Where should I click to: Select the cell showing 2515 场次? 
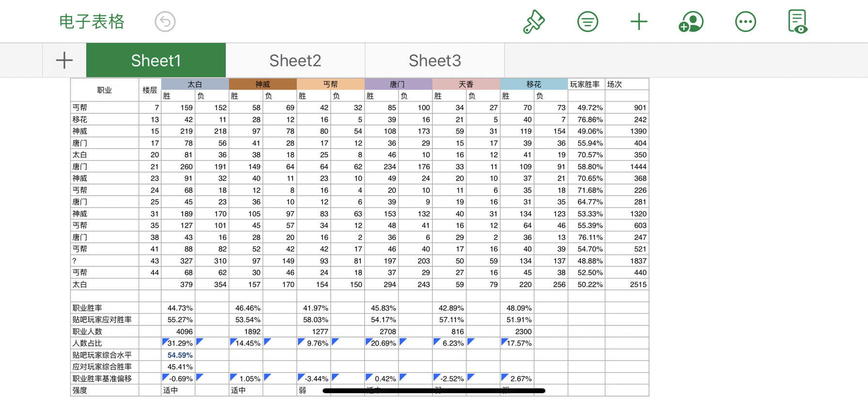627,284
